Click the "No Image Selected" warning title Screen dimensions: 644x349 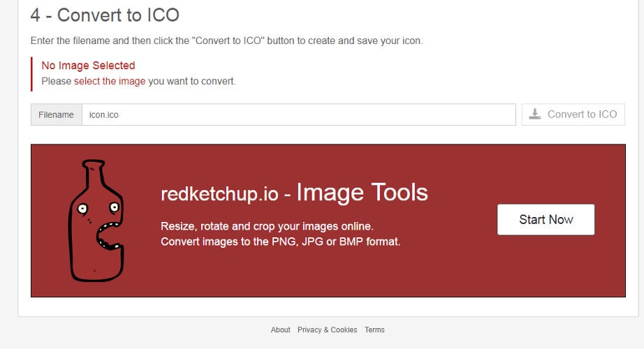[x=88, y=66]
